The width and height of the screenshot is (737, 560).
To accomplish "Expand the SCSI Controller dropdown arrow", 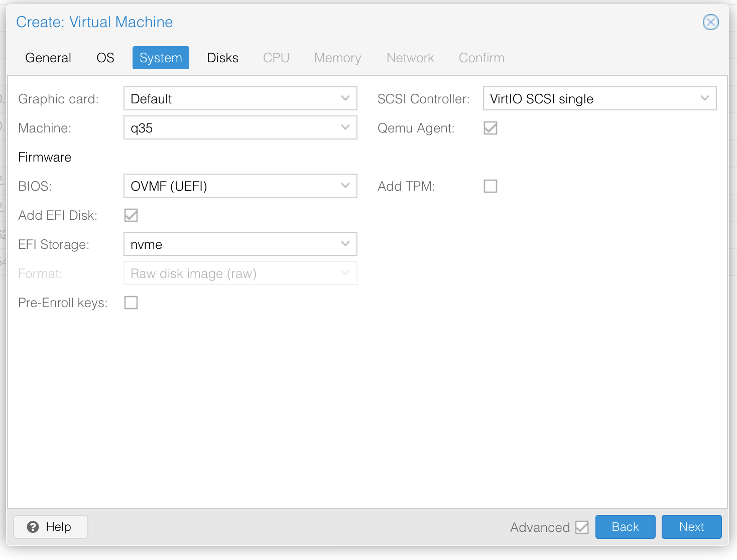I will tap(705, 98).
